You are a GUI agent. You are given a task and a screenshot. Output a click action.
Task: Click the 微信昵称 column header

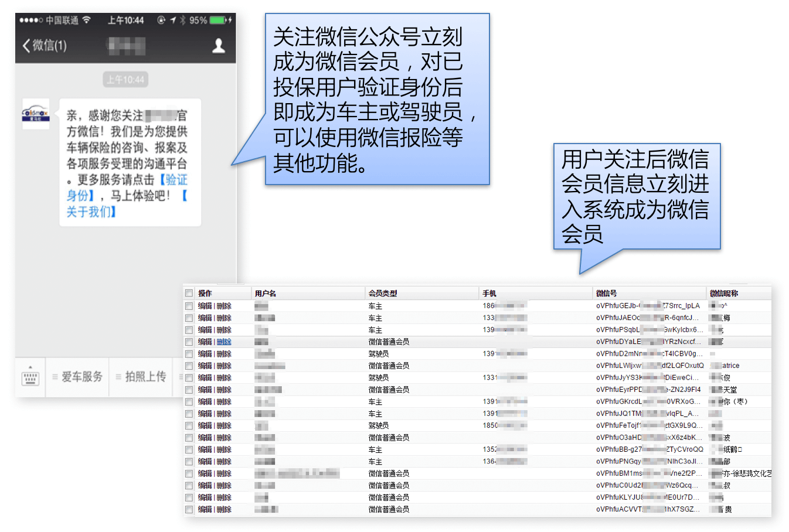pos(724,293)
